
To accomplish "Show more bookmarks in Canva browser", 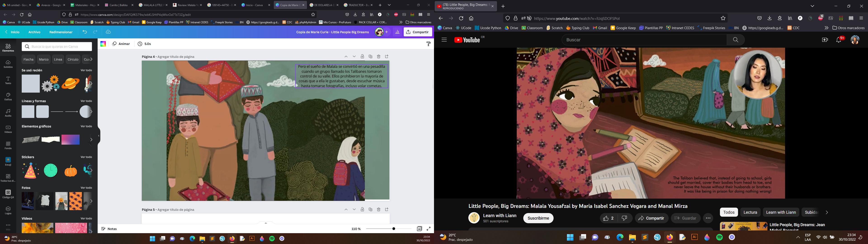I will pos(401,22).
